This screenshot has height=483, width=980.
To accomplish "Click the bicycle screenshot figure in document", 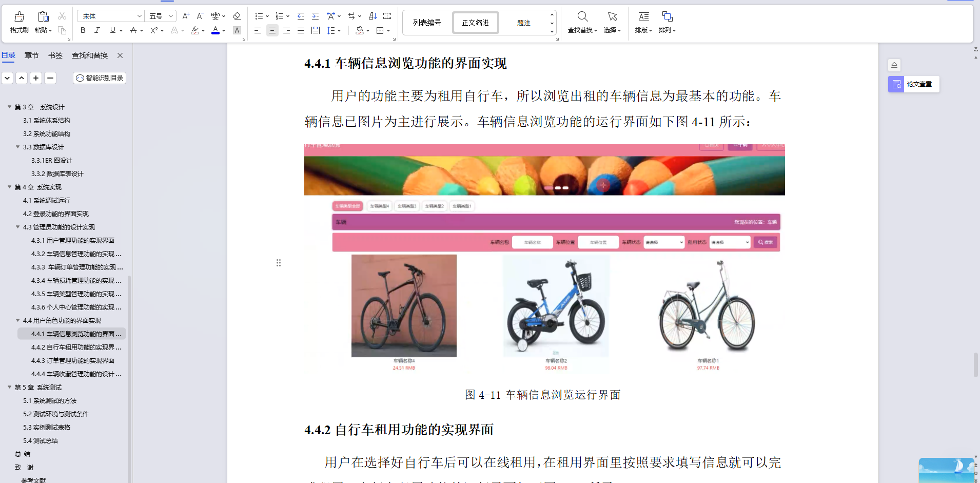I will pos(544,259).
